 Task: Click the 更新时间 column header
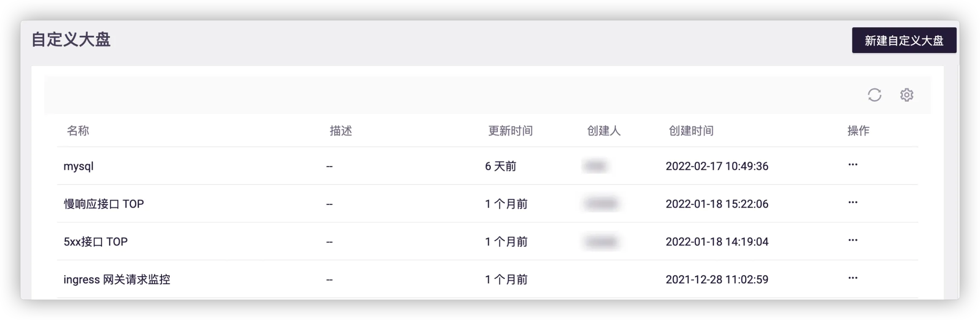tap(510, 131)
